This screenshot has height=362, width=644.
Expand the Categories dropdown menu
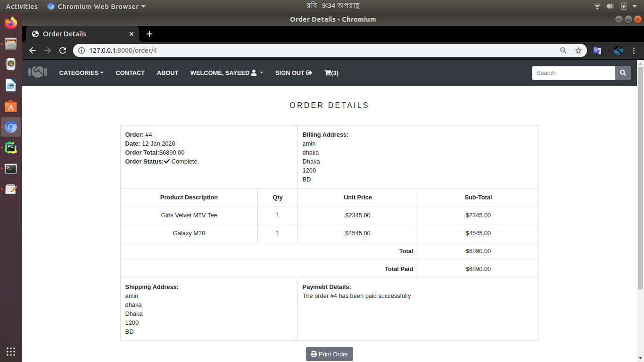coord(82,73)
